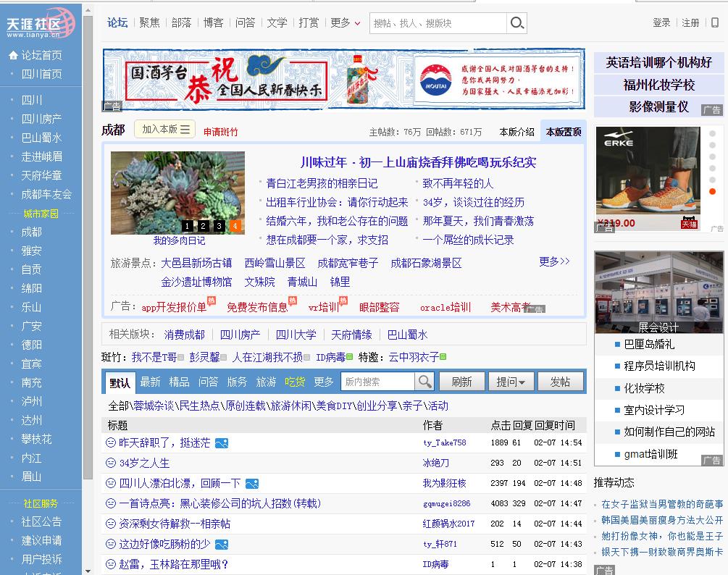
Task: Click 更多>> next to tourist attractions
Action: 554,261
